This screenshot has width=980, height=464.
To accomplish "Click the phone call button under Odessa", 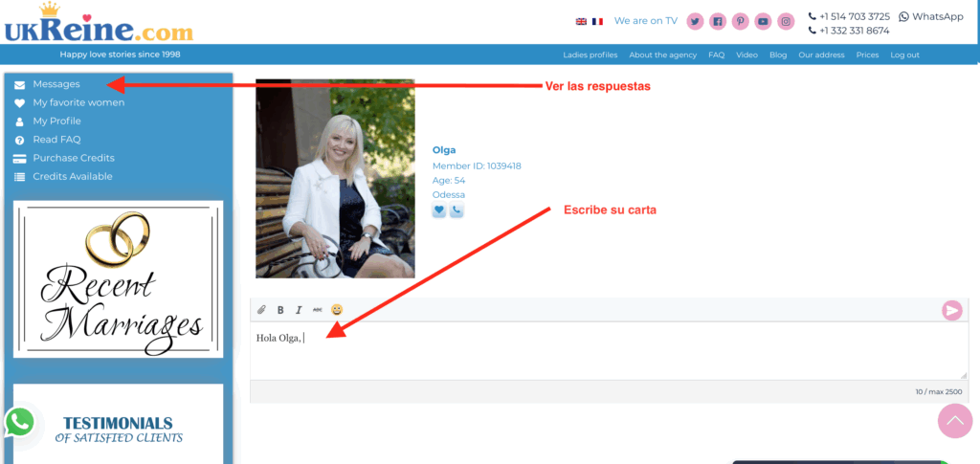I will (457, 211).
